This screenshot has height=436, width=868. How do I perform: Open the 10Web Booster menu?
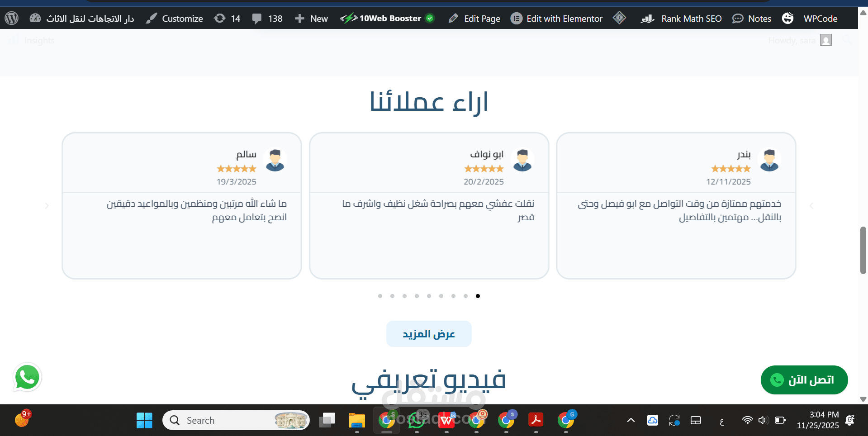387,19
